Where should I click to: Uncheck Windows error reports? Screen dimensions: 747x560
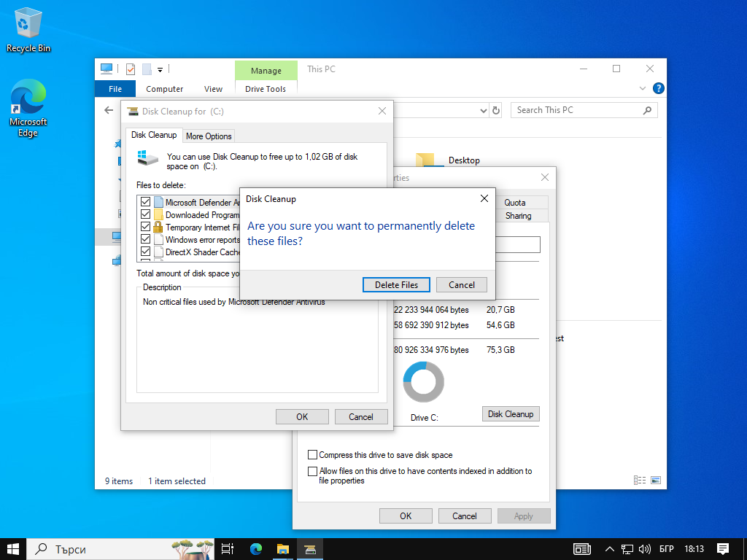[146, 239]
